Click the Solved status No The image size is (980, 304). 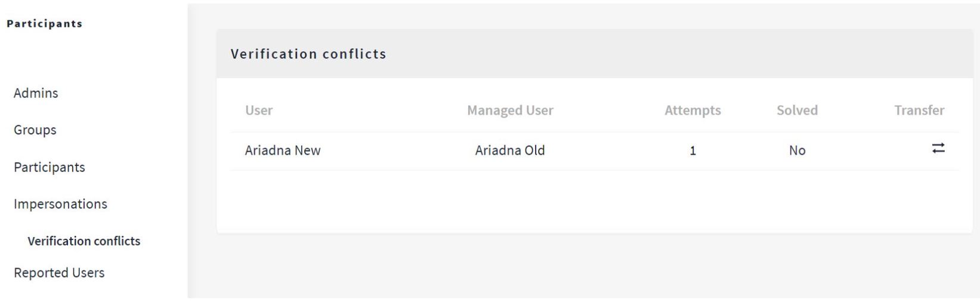tap(797, 151)
